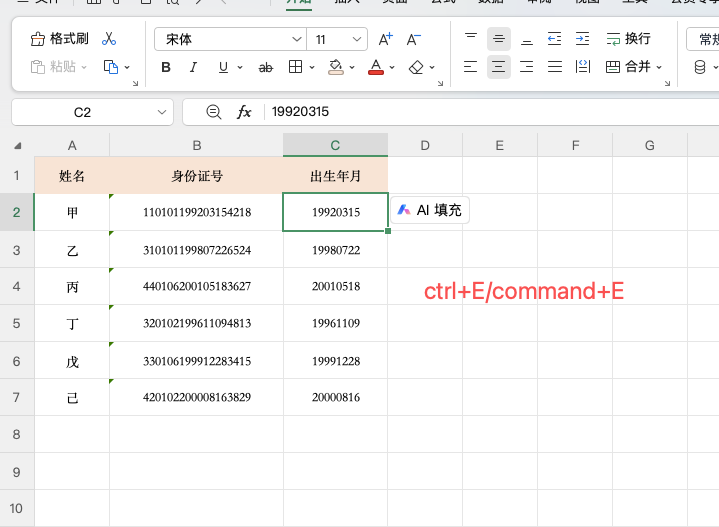Click the Paste (粘贴) button
719x527 pixels.
pos(53,67)
